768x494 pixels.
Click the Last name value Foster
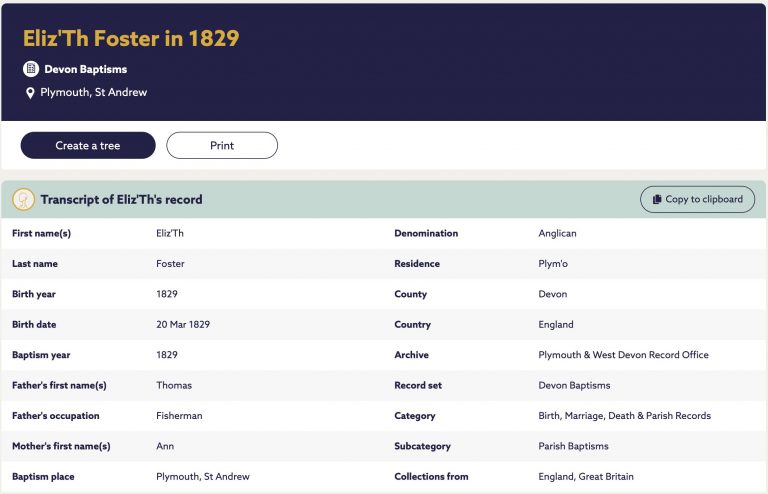[x=170, y=264]
